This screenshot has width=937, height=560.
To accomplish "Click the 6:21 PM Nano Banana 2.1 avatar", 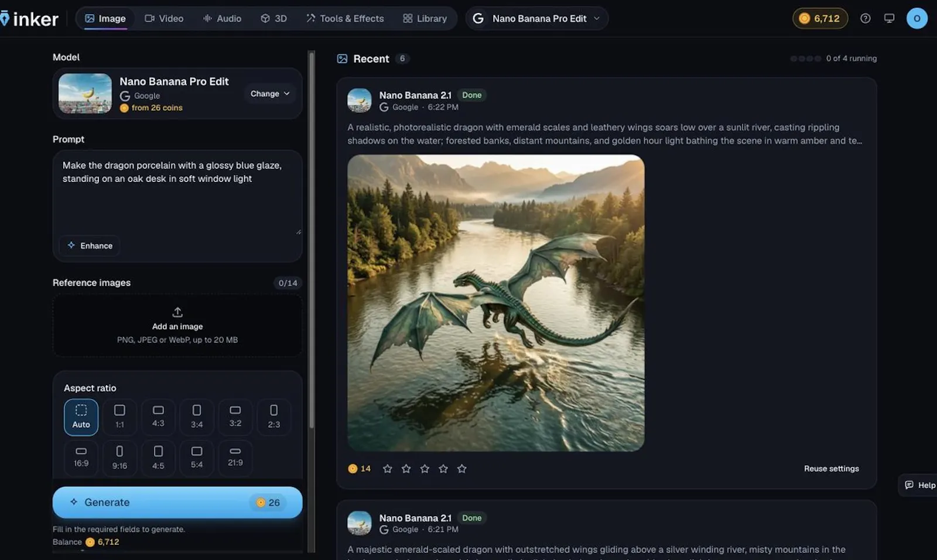I will (x=359, y=523).
